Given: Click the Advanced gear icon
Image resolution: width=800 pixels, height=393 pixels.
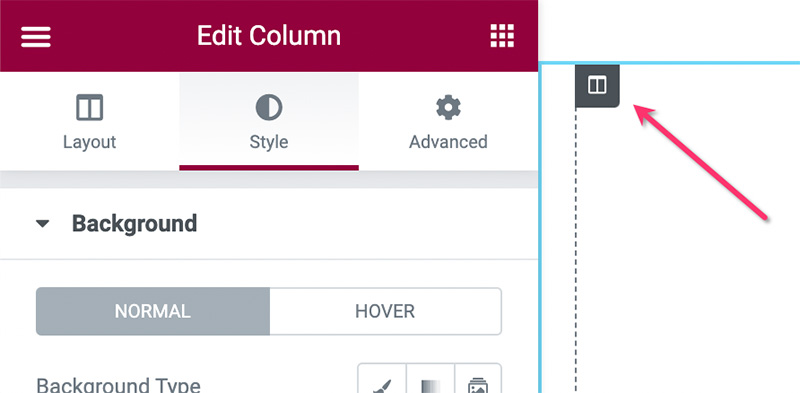Looking at the screenshot, I should 448,108.
